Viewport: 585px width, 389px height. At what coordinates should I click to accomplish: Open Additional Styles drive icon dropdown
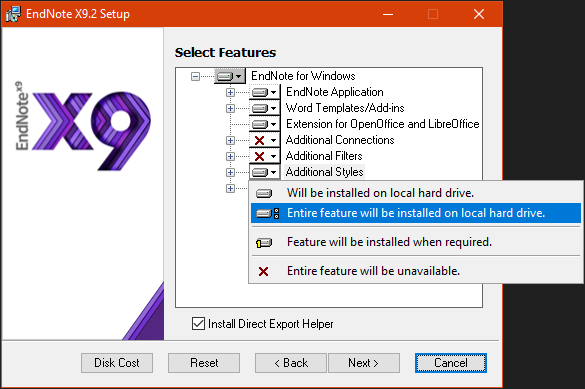(265, 172)
